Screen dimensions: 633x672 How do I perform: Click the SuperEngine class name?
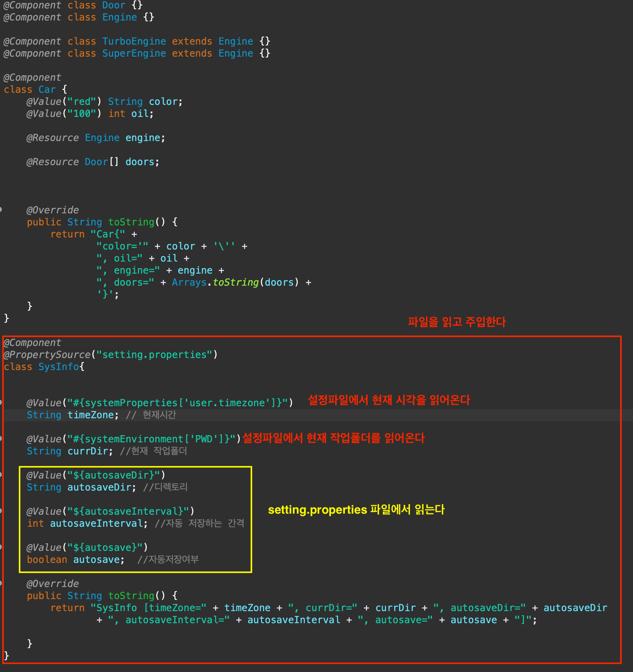tap(134, 53)
